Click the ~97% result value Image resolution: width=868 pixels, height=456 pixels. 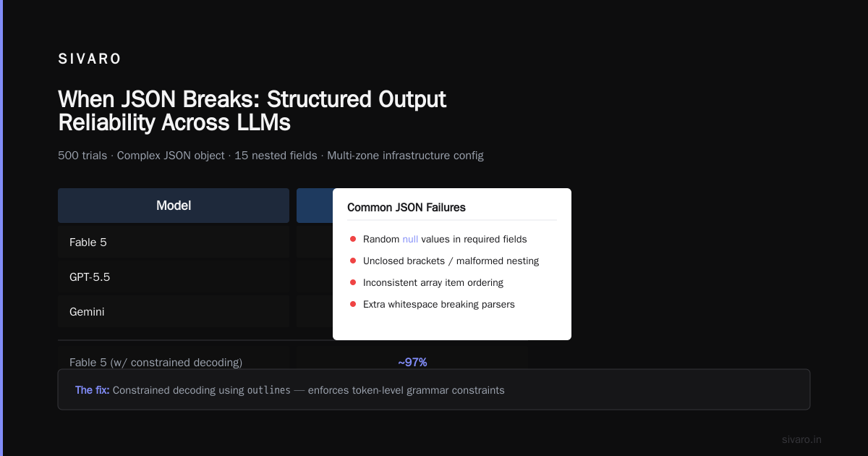click(412, 362)
